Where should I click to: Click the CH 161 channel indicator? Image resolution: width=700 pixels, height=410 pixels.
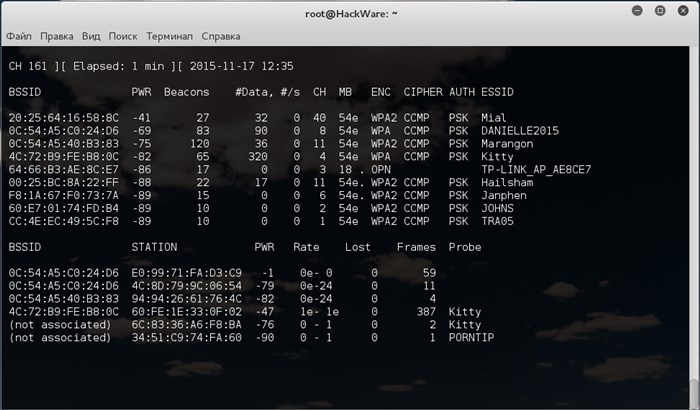(x=28, y=66)
